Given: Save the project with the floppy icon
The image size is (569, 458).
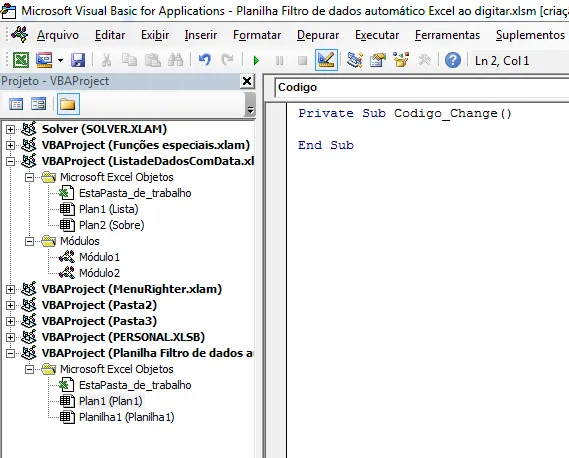Looking at the screenshot, I should point(78,60).
